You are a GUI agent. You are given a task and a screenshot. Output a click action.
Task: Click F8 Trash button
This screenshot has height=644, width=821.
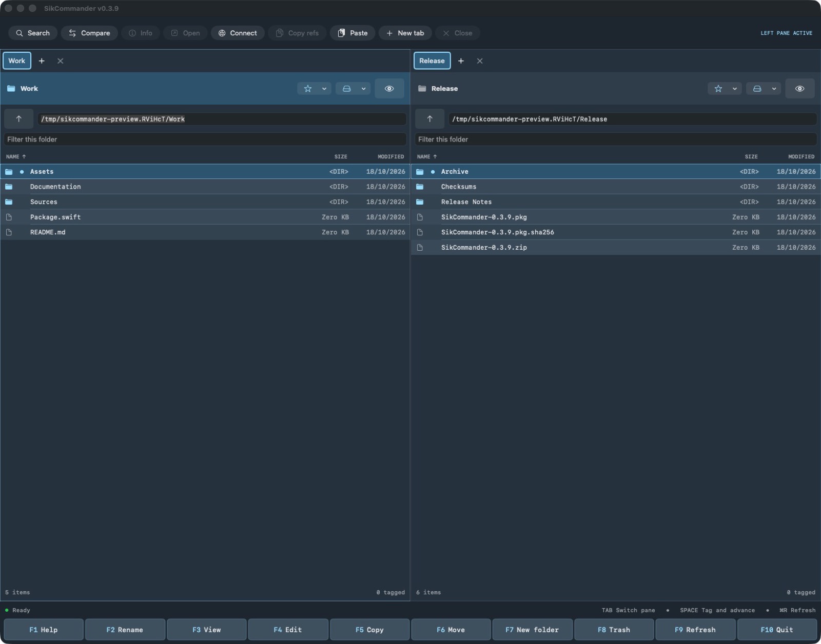tap(614, 630)
